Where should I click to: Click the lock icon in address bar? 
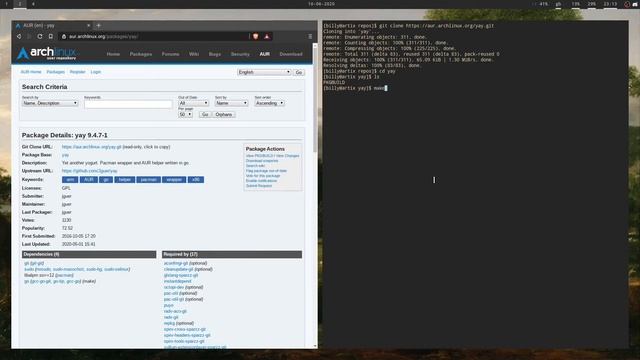(x=64, y=36)
